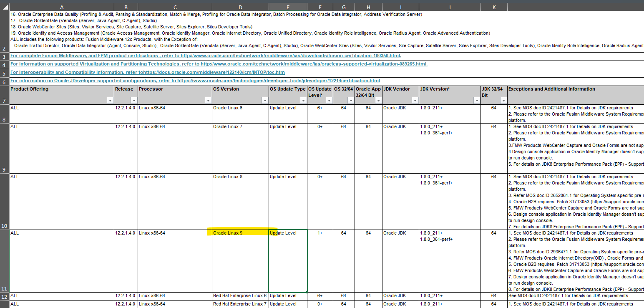This screenshot has width=644, height=308.
Task: Open the Virtualization and Partitioning Technologies link
Action: (x=219, y=64)
